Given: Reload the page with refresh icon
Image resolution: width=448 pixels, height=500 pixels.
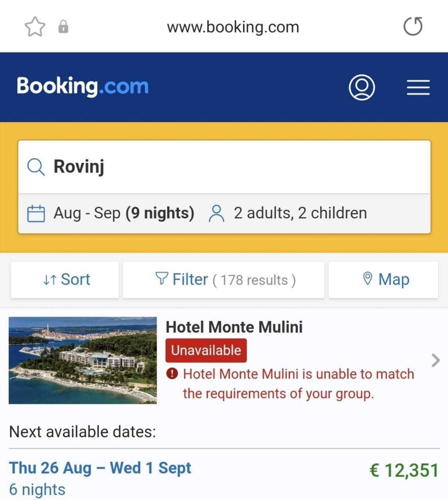Looking at the screenshot, I should (412, 27).
